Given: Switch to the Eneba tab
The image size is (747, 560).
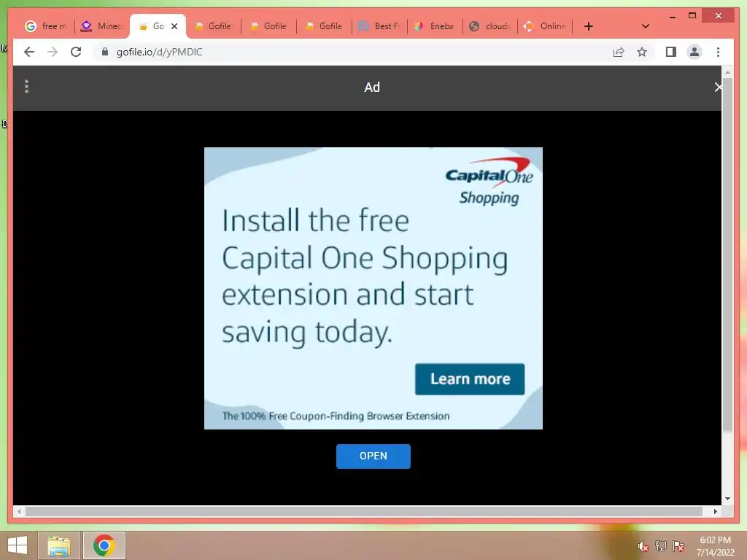Looking at the screenshot, I should click(435, 26).
